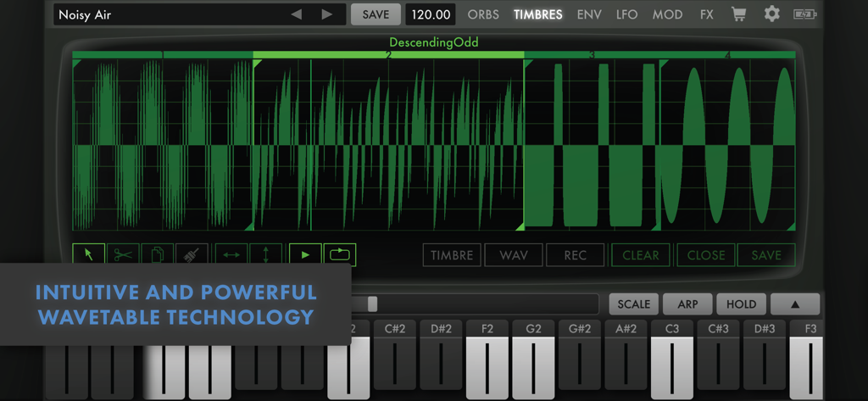Tap the G#2 key

(x=580, y=354)
